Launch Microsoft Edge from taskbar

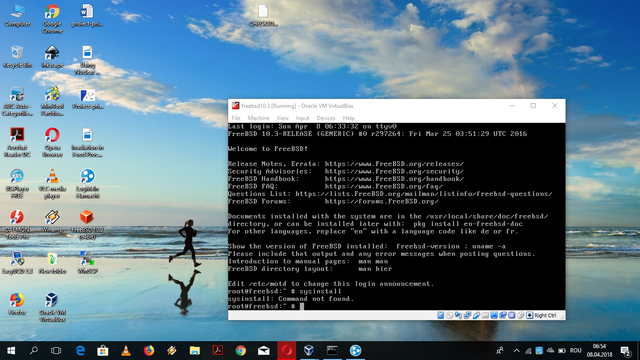click(80, 351)
